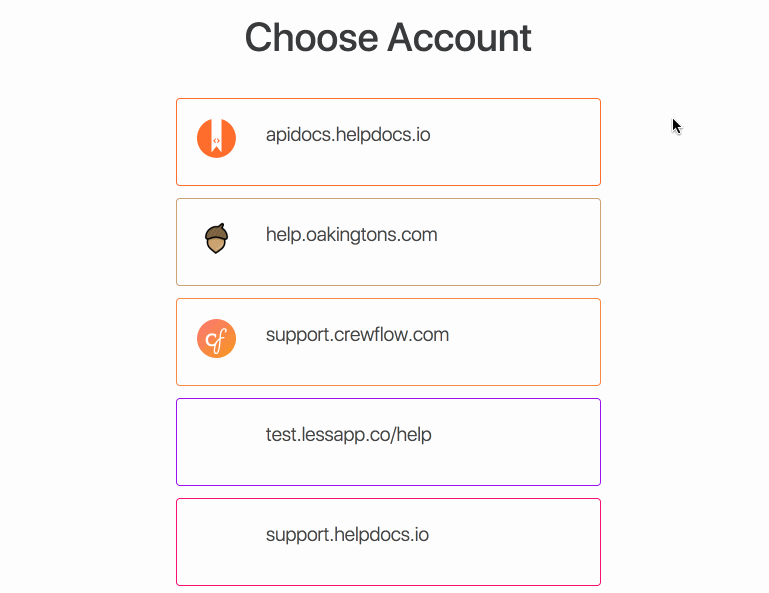Click blank logo area in test.lessapp.co/help card

tap(216, 438)
